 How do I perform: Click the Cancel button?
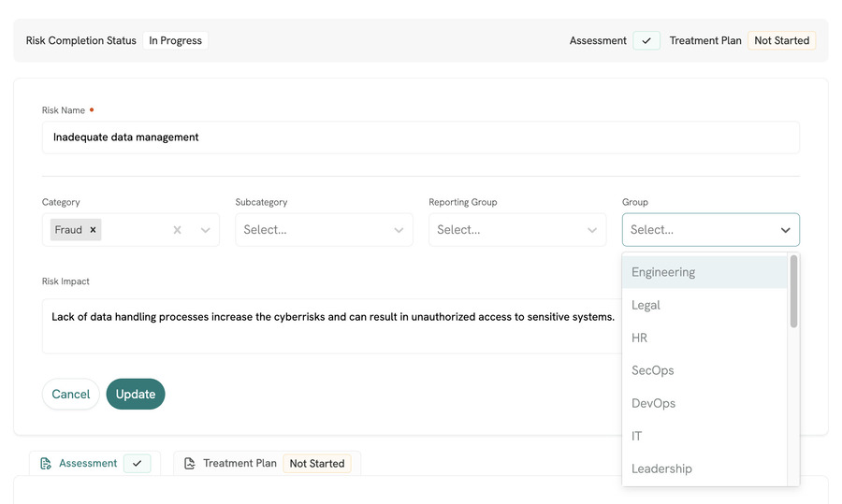tap(71, 395)
